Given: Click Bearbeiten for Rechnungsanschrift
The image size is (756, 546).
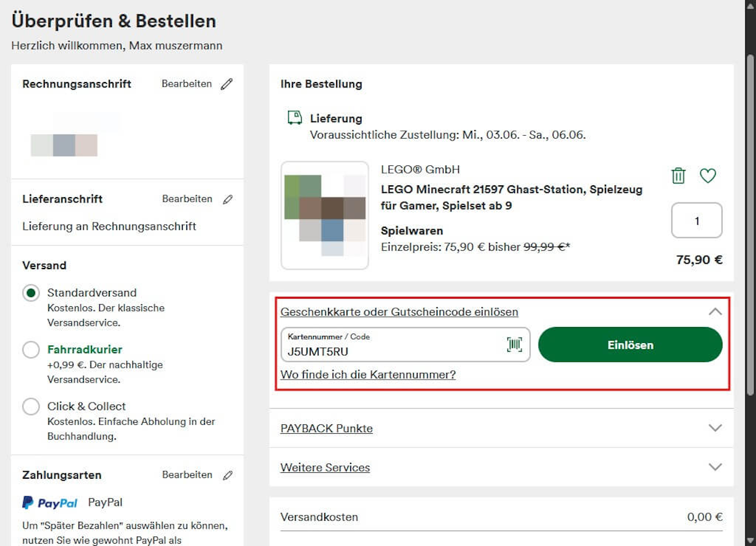Looking at the screenshot, I should pos(187,84).
